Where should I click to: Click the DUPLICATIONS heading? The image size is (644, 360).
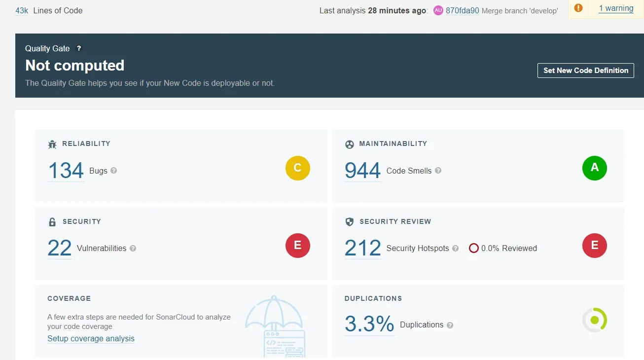point(373,299)
